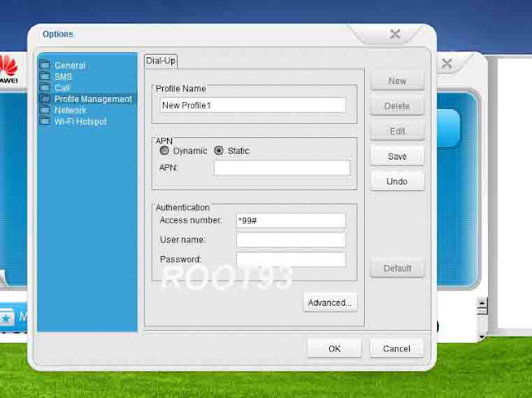Click the Delete profile button
The height and width of the screenshot is (398, 532).
coord(397,106)
